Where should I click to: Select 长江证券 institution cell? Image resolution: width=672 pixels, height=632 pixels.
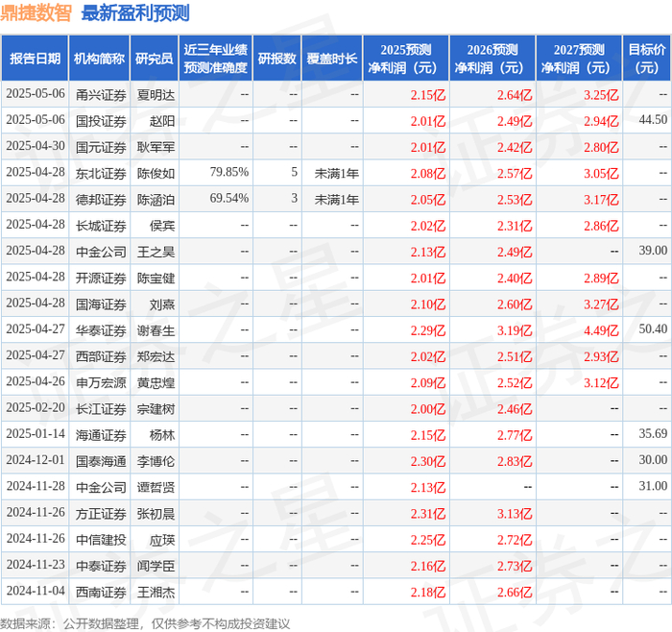coord(101,408)
